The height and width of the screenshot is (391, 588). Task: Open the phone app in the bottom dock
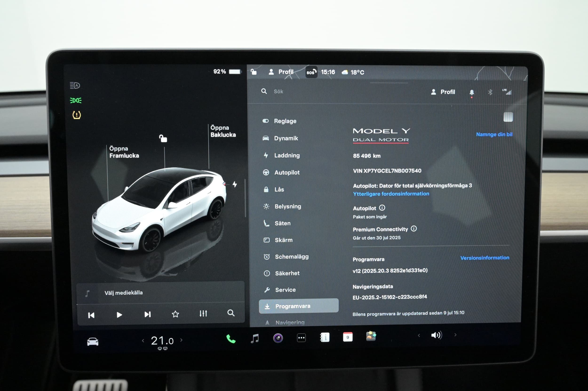(231, 339)
